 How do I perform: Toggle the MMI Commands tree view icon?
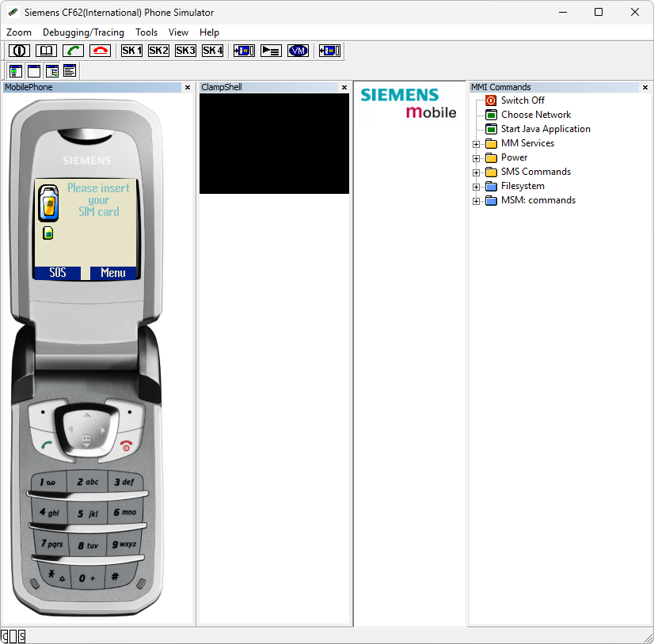coord(52,71)
